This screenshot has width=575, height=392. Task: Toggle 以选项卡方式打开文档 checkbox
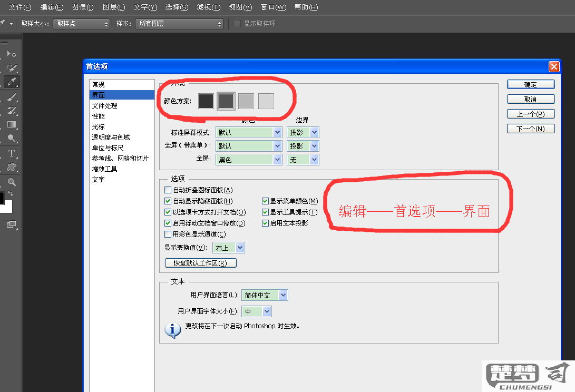168,212
